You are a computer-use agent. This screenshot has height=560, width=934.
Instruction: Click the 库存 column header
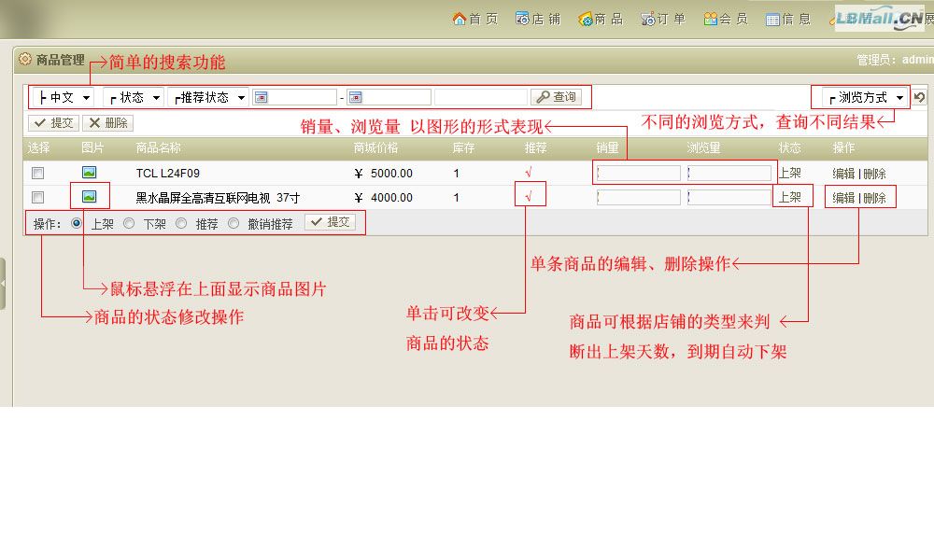(x=463, y=147)
